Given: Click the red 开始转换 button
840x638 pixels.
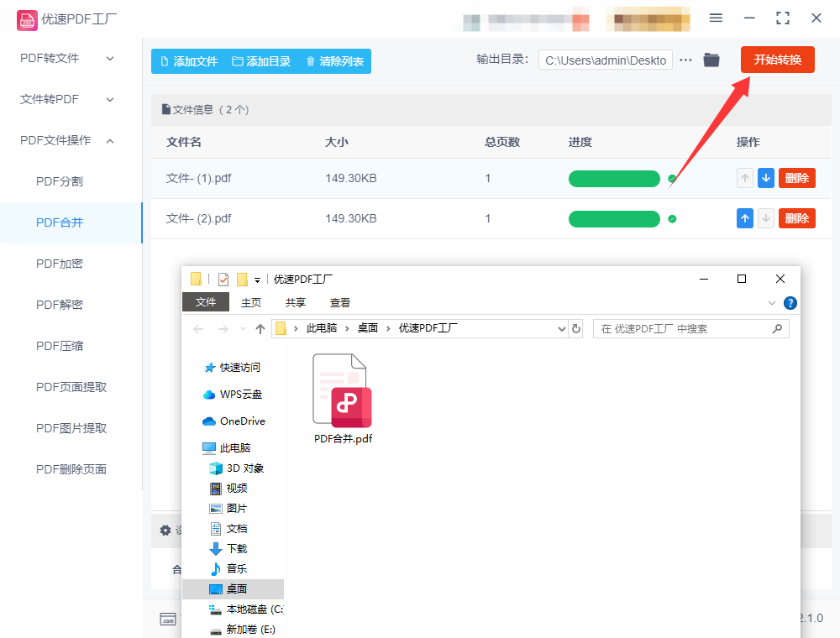Looking at the screenshot, I should 777,60.
